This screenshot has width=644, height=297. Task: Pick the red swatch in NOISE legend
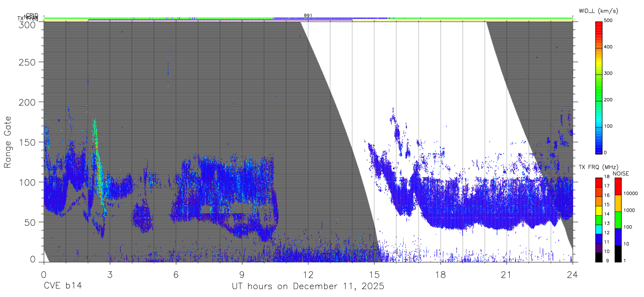tap(617, 186)
